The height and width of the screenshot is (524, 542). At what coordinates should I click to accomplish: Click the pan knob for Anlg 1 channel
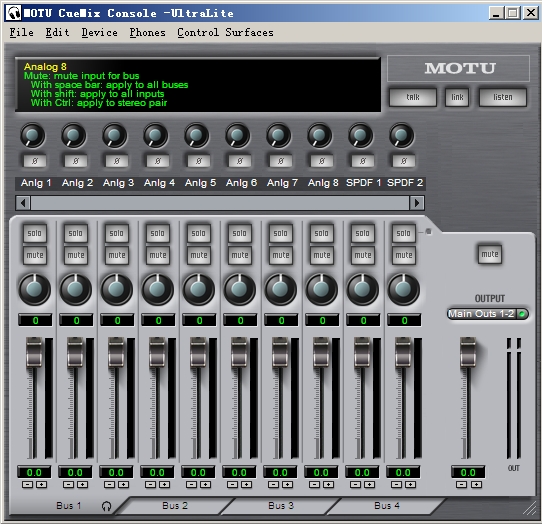[x=35, y=290]
